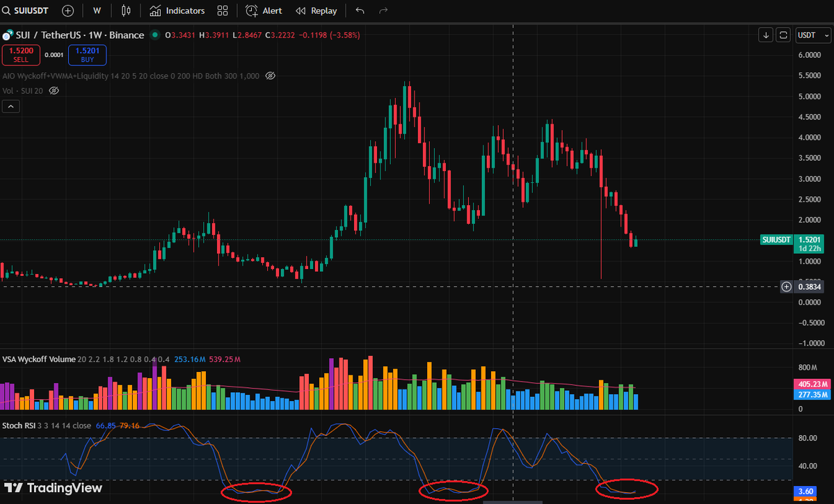This screenshot has height=504, width=834.
Task: Add symbol to compare with plus icon
Action: coord(67,10)
